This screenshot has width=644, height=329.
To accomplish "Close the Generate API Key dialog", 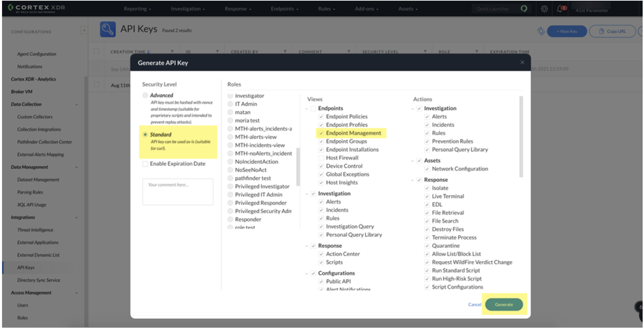I will click(522, 62).
